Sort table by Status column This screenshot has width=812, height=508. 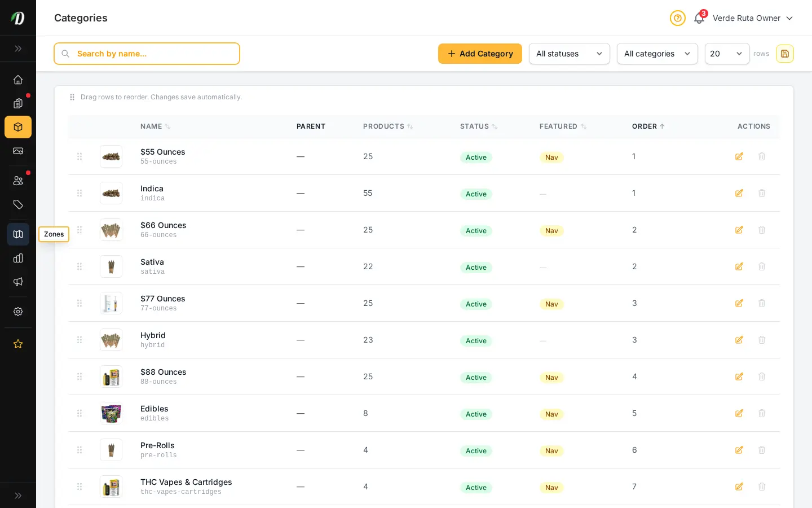[x=479, y=126]
